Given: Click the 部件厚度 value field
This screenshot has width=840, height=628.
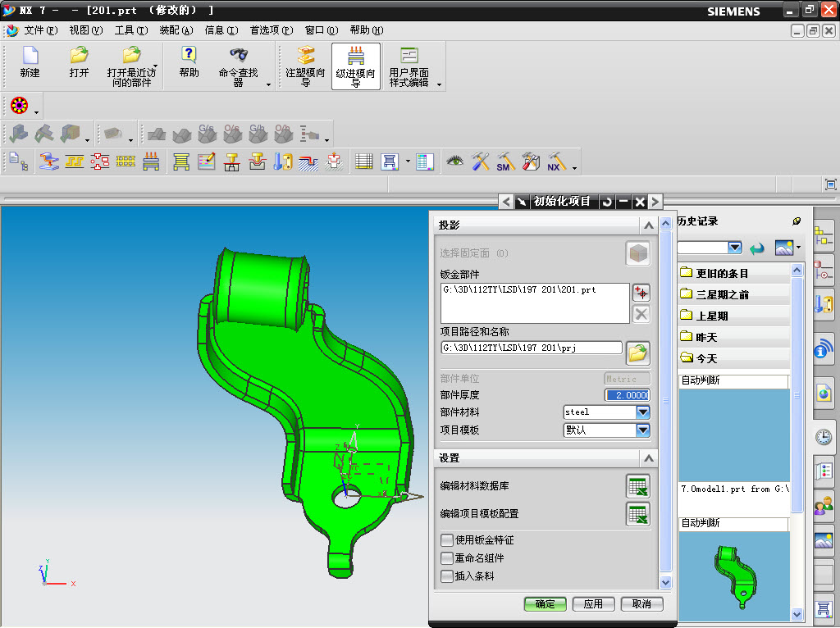Looking at the screenshot, I should point(628,395).
